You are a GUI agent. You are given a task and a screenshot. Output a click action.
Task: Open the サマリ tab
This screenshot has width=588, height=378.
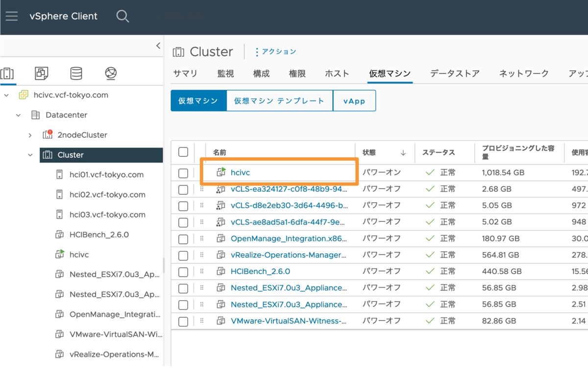pos(185,73)
